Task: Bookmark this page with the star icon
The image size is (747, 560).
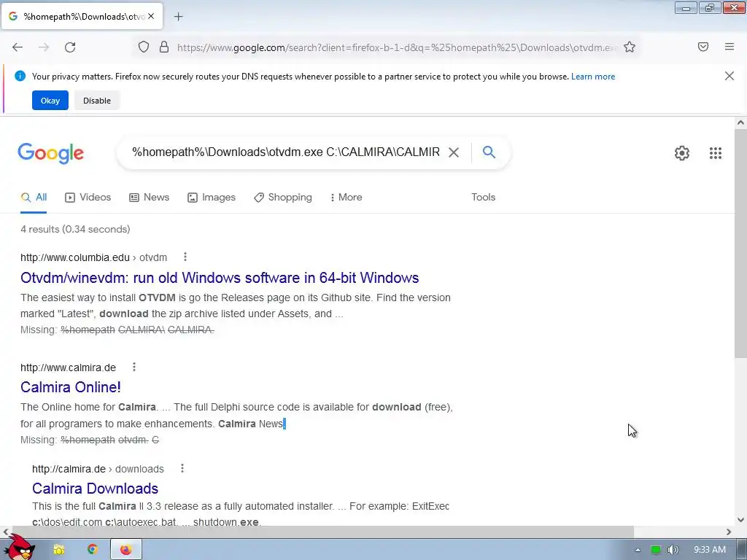Action: [630, 47]
